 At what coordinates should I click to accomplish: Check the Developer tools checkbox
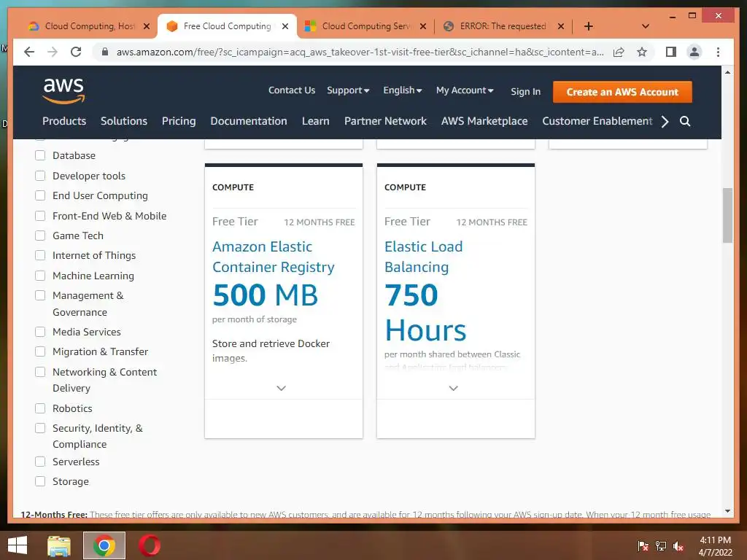pyautogui.click(x=41, y=176)
